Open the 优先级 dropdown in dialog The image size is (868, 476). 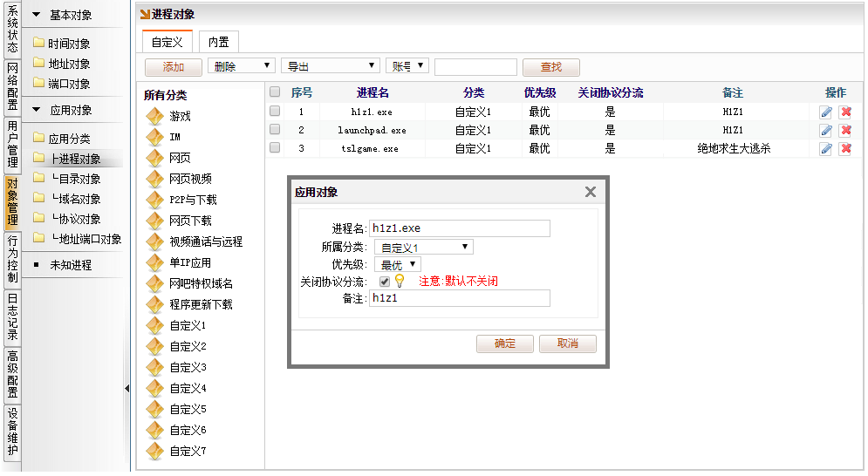(x=399, y=264)
